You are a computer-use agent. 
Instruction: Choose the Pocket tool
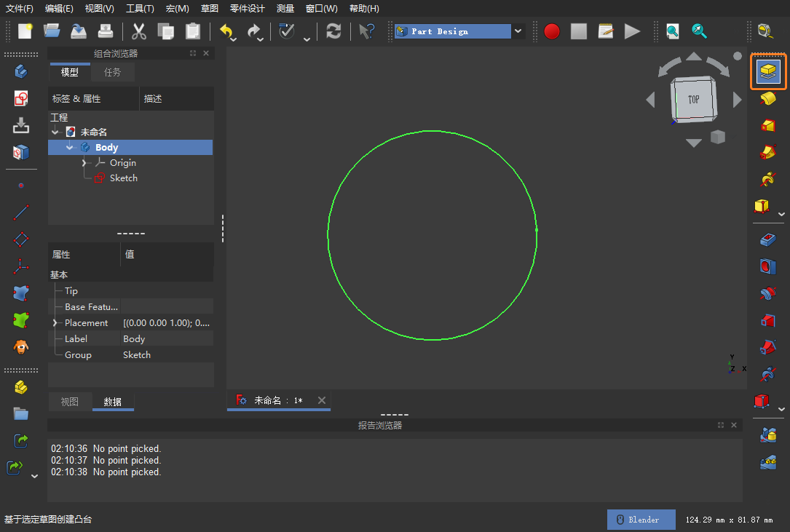(x=767, y=239)
